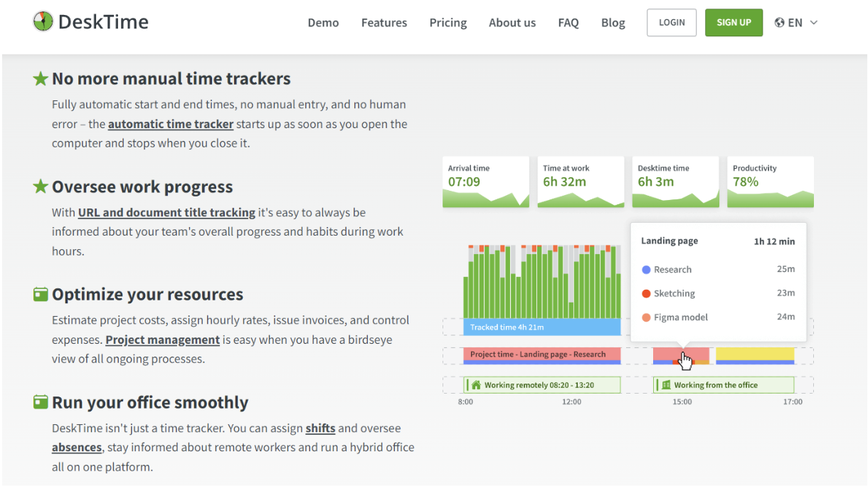Select the Productivity 78% card
The image size is (868, 494).
point(771,182)
